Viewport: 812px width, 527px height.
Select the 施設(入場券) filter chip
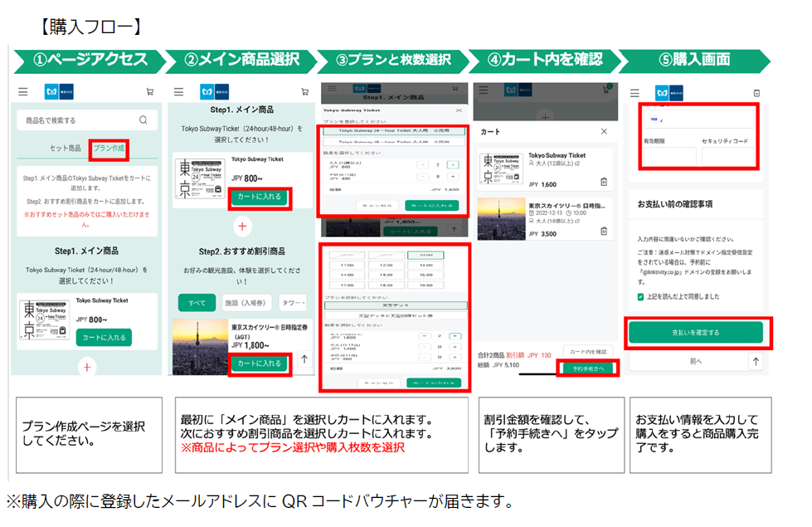(246, 303)
